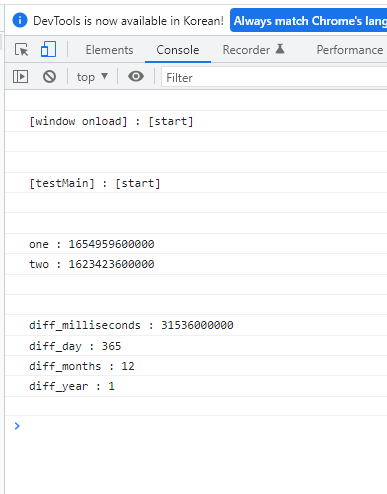387x494 pixels.
Task: Select the 'diff_months : 12' log line
Action: tap(82, 366)
